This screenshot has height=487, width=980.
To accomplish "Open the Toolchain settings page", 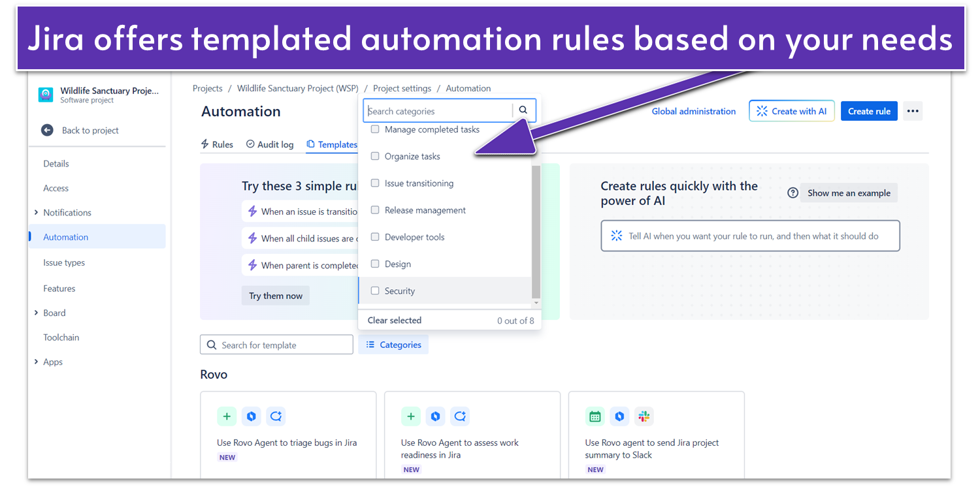I will (x=61, y=337).
